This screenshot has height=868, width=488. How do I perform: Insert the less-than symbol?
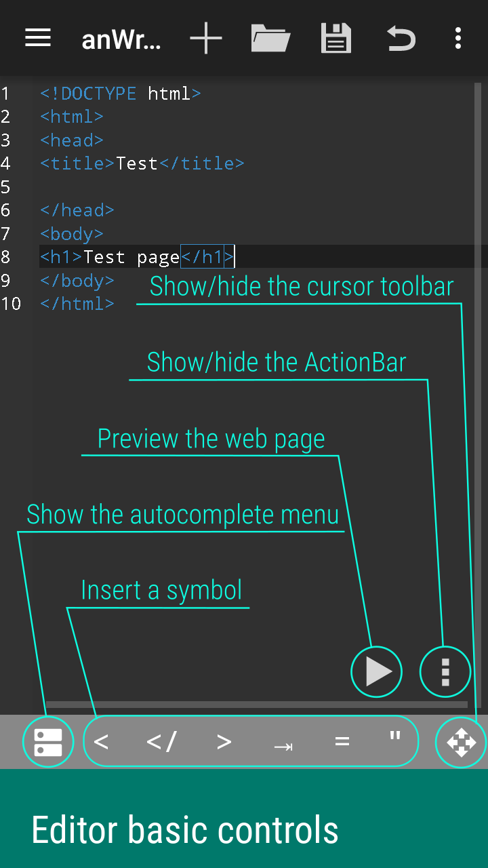[x=101, y=742]
